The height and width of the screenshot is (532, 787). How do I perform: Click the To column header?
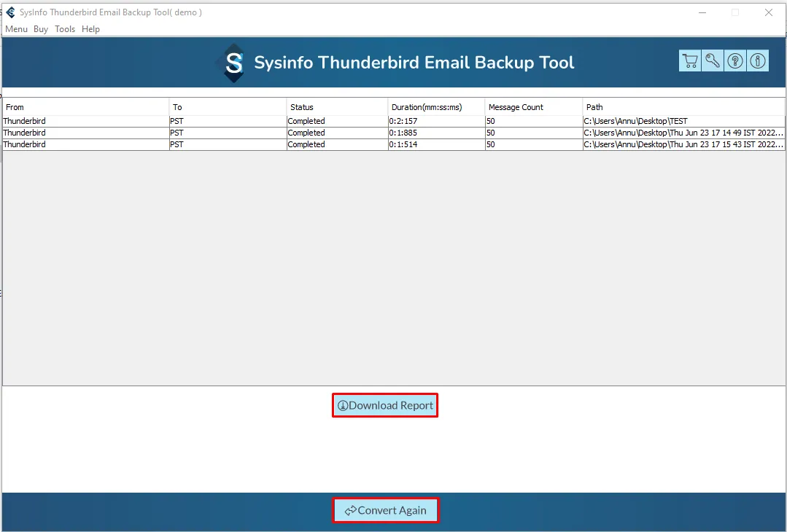tap(228, 107)
